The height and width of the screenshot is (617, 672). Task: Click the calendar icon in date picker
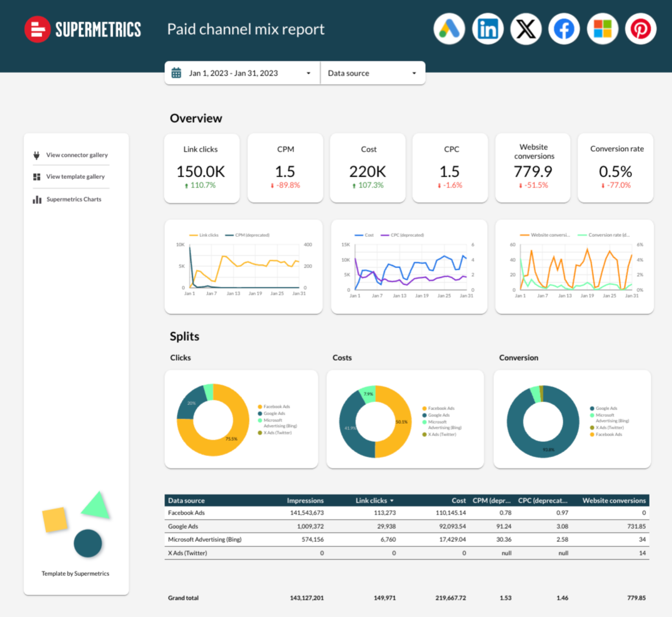[x=176, y=73]
